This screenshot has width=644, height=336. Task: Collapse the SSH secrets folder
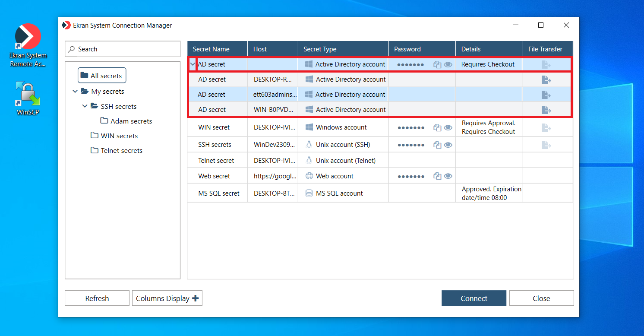pos(85,106)
